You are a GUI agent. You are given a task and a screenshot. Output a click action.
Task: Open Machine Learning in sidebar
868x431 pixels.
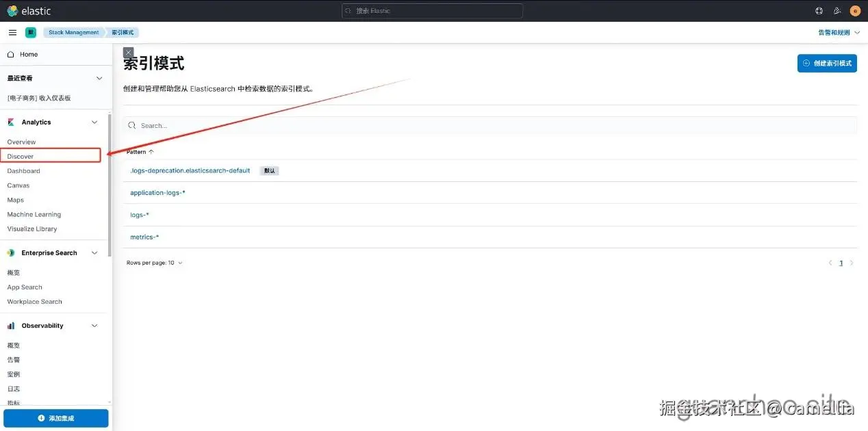[x=34, y=214]
